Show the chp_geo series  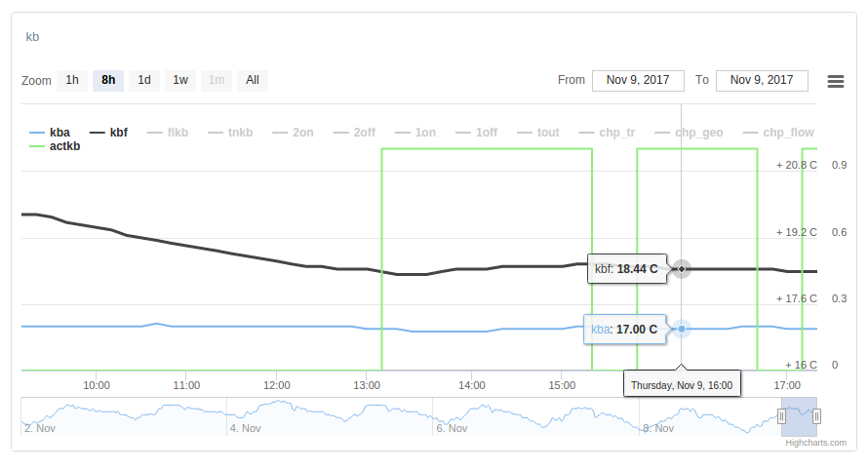[x=689, y=133]
